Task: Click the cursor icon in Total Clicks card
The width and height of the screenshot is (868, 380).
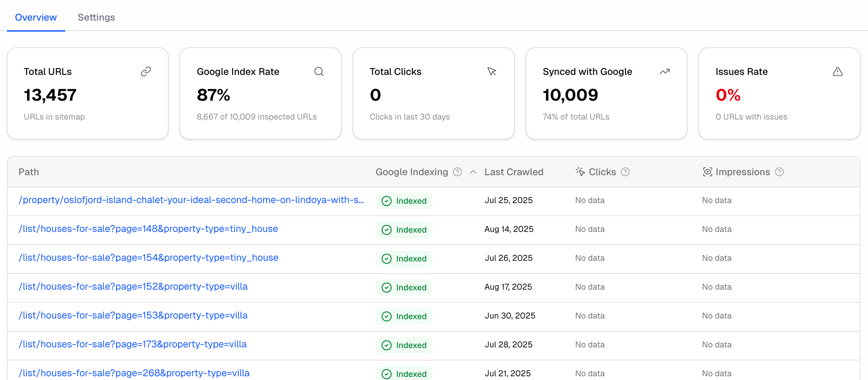Action: pyautogui.click(x=492, y=71)
